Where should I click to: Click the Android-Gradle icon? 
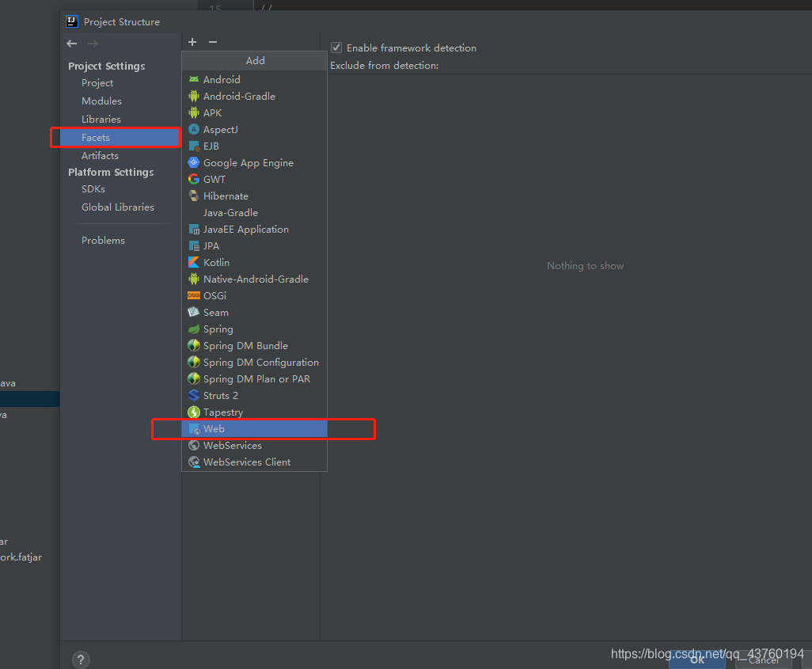click(x=194, y=96)
